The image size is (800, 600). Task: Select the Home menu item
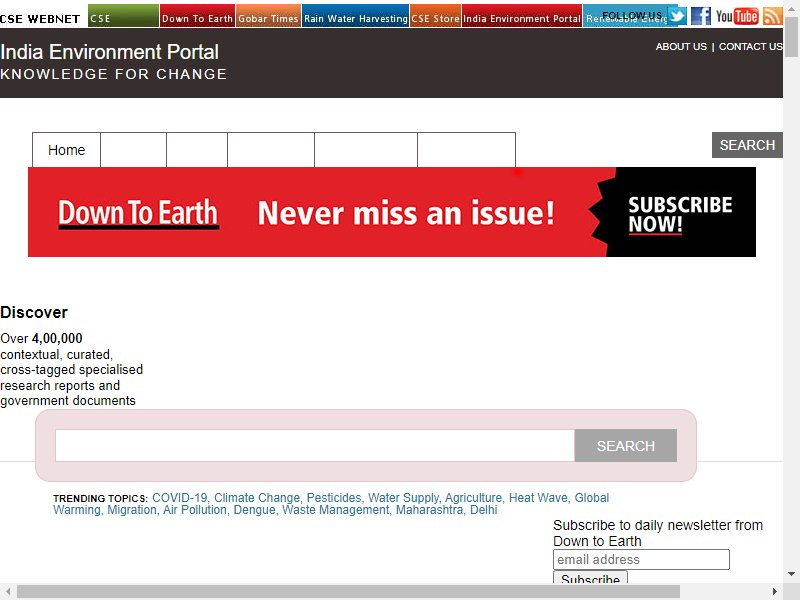click(66, 150)
